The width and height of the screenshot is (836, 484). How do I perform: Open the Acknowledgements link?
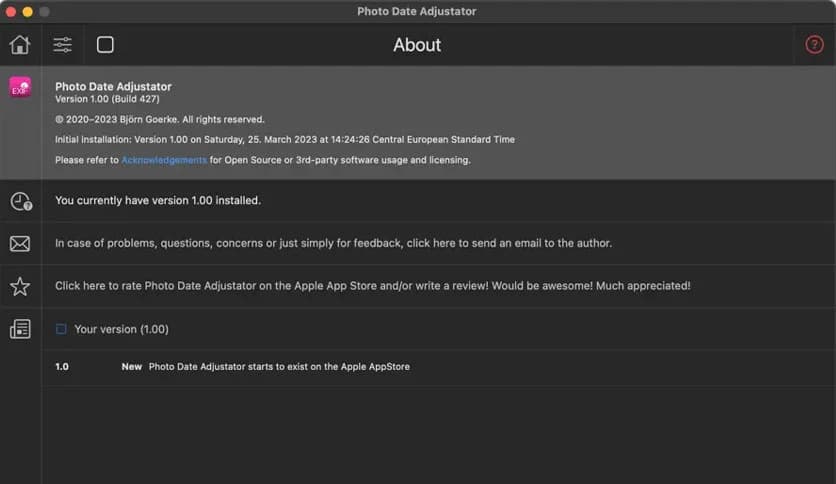click(164, 160)
